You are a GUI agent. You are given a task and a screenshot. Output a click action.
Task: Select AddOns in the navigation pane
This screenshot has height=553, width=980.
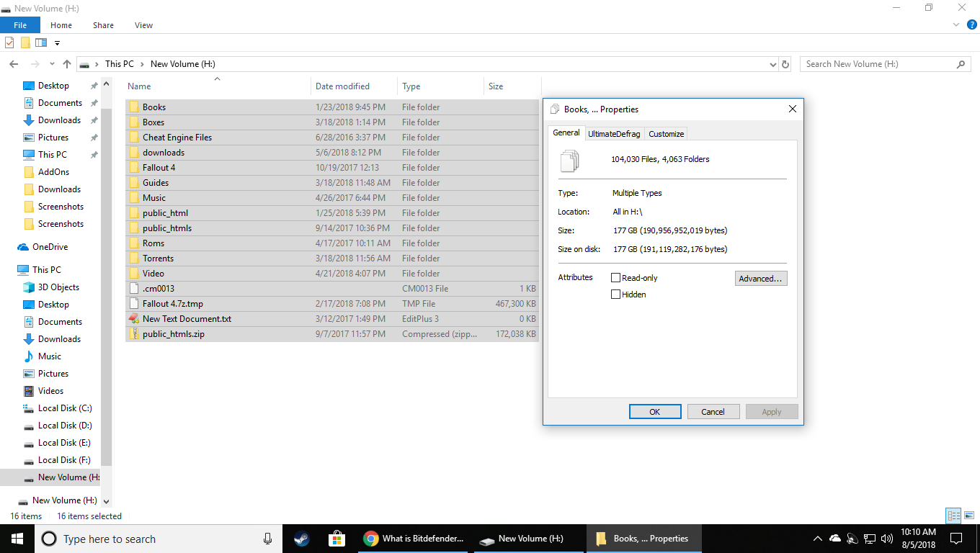coord(54,172)
